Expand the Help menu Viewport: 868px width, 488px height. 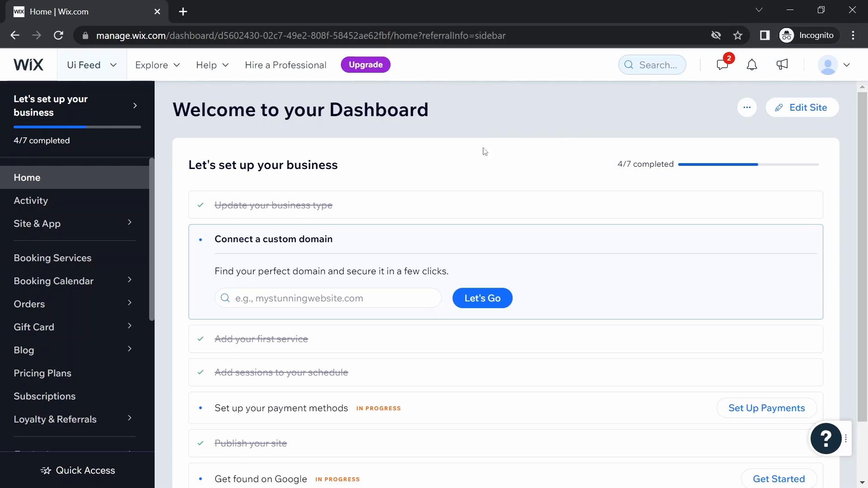(212, 65)
